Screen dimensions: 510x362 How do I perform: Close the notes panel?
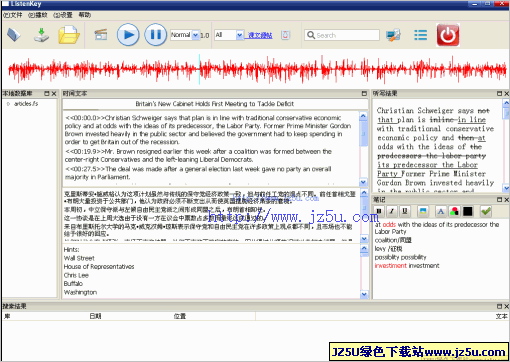[506, 200]
